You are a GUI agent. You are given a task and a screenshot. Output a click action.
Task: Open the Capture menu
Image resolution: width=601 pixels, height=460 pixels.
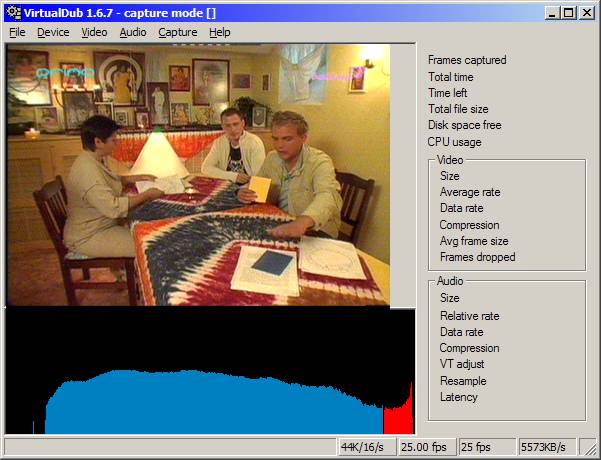(x=177, y=32)
